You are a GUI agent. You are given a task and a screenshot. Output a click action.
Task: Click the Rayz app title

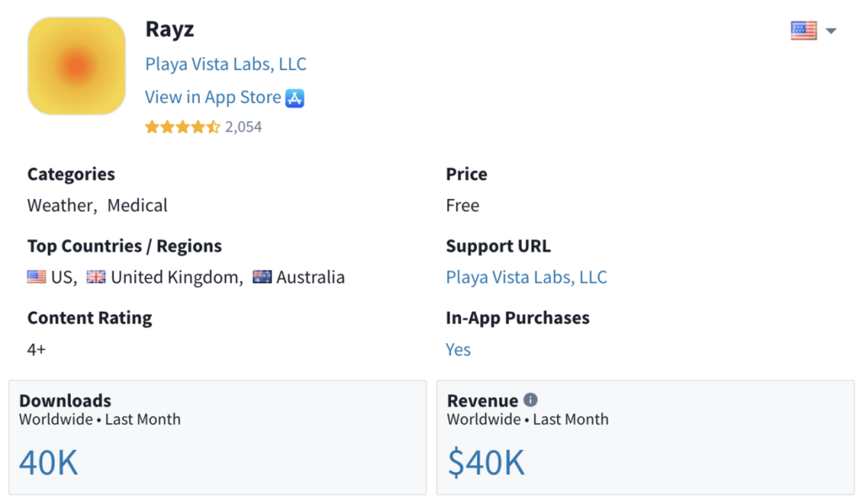pos(169,29)
